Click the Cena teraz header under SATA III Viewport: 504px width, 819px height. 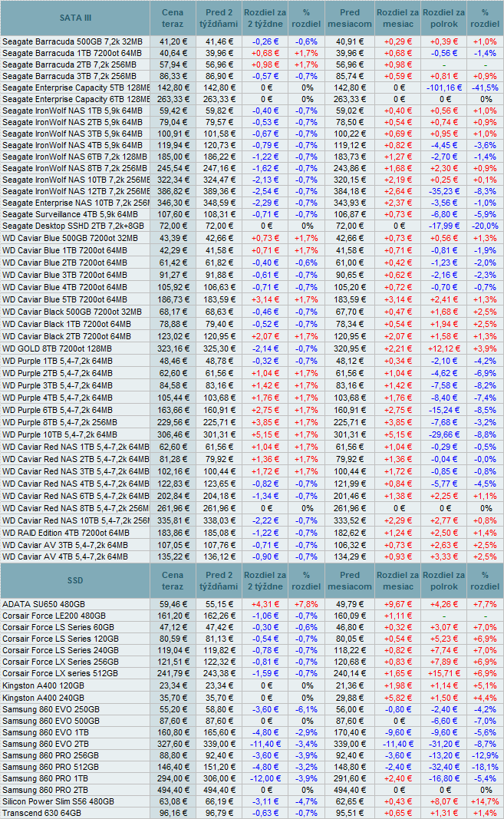coord(173,18)
